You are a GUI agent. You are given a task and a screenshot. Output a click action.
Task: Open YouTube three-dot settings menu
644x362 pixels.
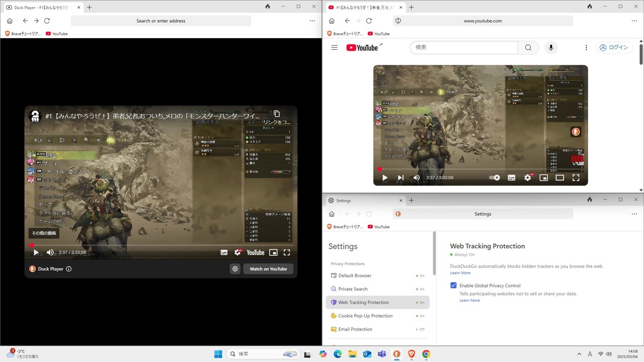586,47
